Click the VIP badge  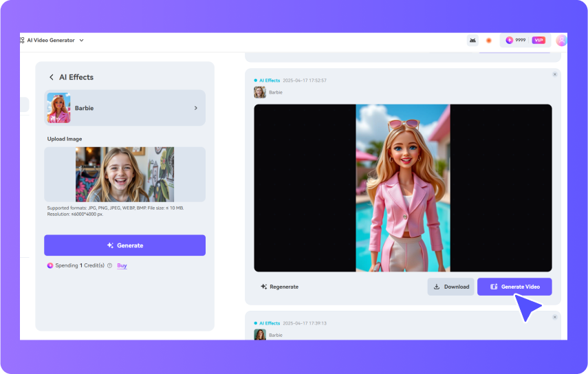[538, 40]
